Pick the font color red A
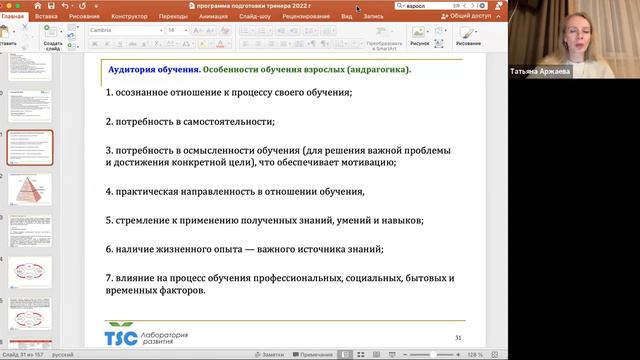The height and width of the screenshot is (360, 640). click(x=220, y=44)
